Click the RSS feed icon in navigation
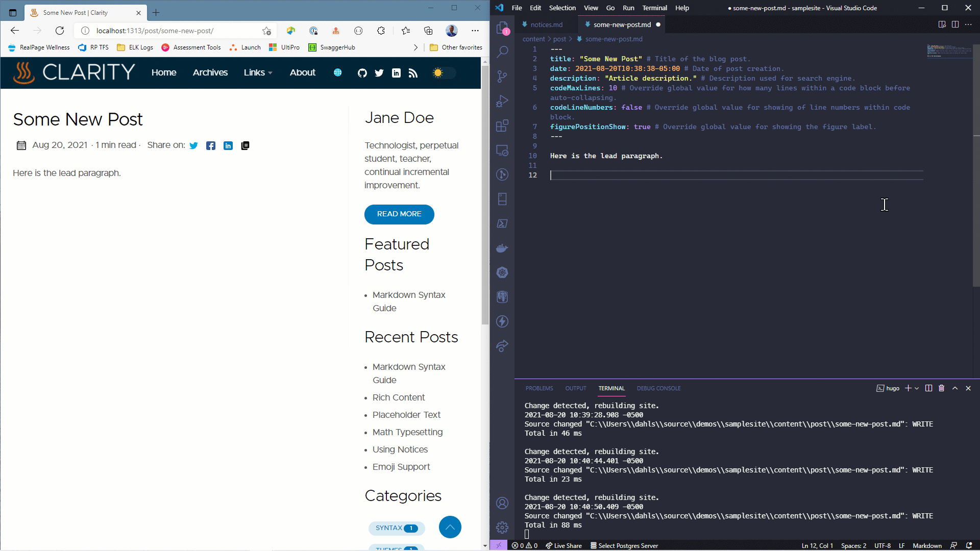Screen dimensions: 980x551 point(413,73)
